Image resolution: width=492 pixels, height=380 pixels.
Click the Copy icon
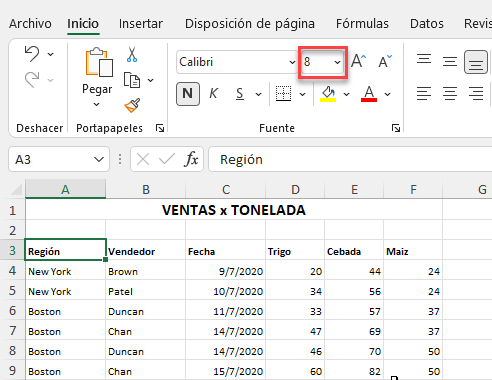[x=132, y=80]
